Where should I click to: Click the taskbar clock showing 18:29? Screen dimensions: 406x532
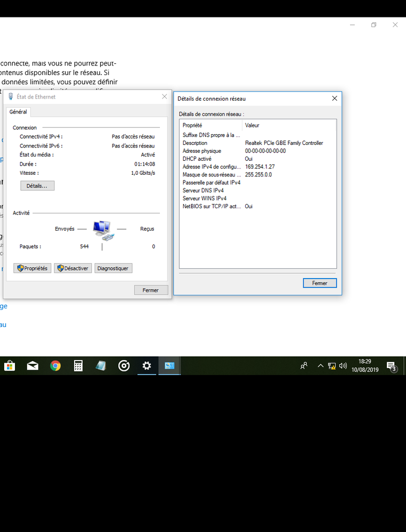click(366, 366)
